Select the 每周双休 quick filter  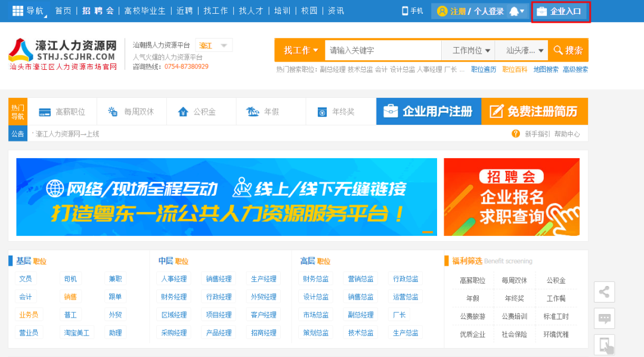(x=131, y=112)
